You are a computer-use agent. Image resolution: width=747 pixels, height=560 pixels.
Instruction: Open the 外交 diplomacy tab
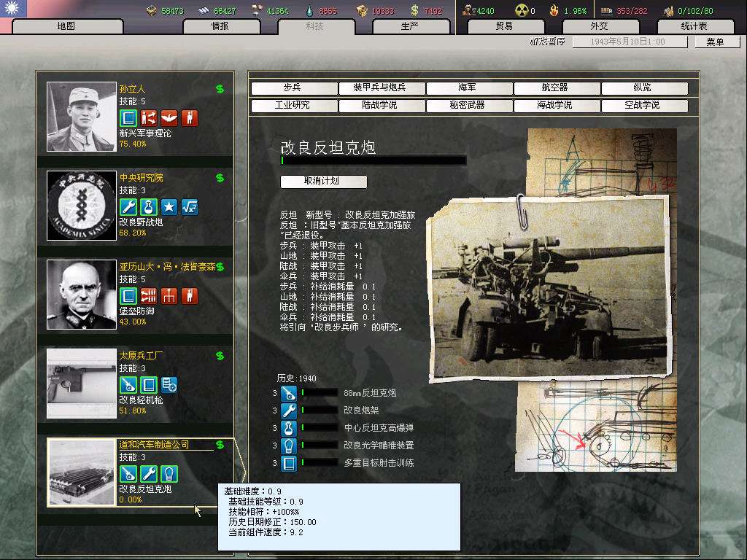pyautogui.click(x=600, y=26)
